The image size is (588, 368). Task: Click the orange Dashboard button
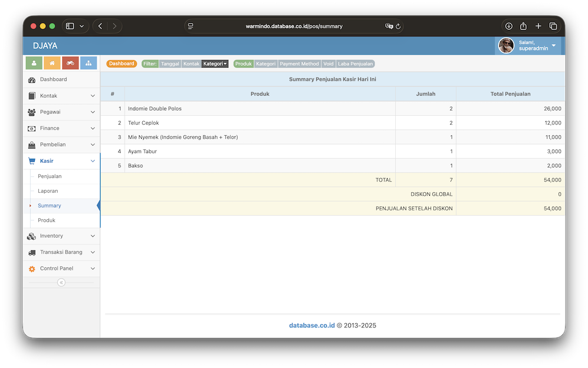(x=122, y=63)
